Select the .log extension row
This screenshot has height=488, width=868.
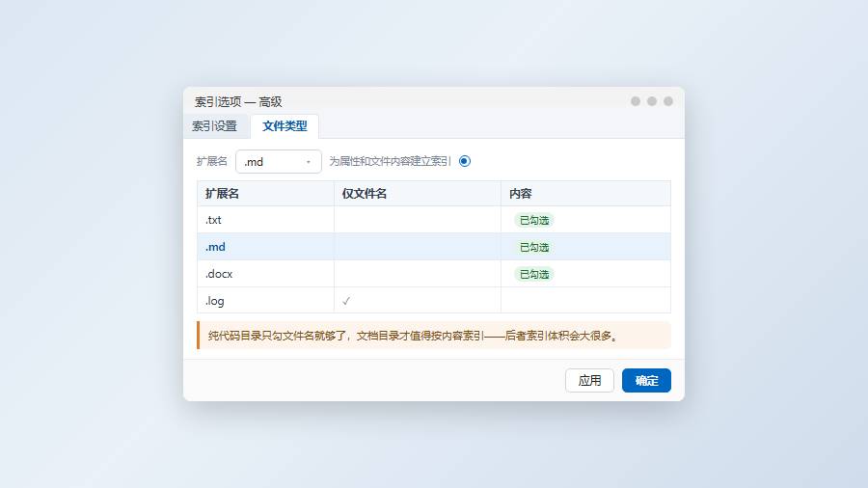click(x=434, y=301)
